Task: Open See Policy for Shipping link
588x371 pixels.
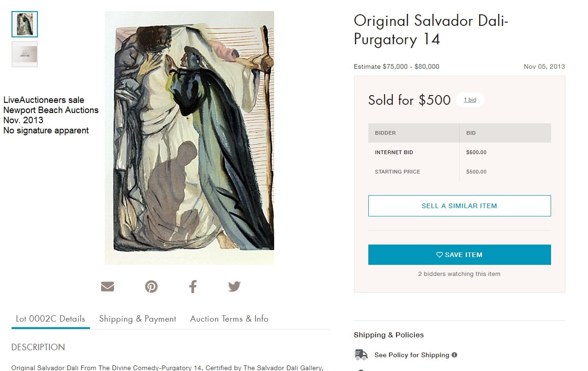Action: (x=412, y=355)
